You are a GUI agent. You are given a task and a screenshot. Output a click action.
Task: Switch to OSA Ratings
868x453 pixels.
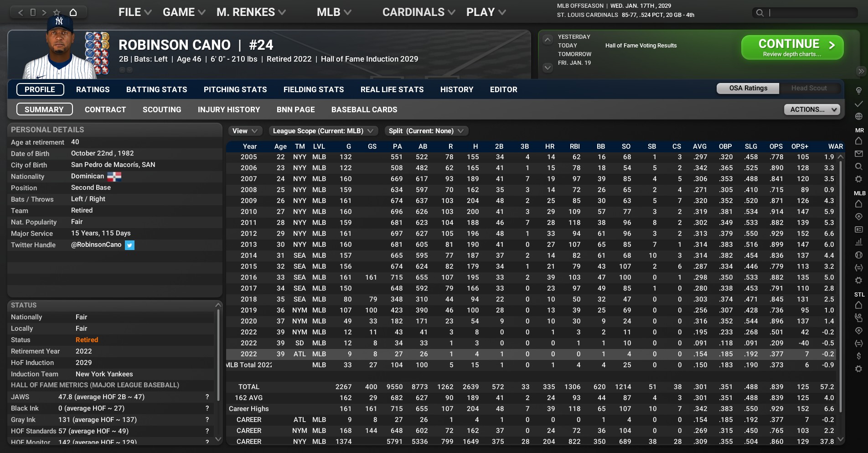748,88
